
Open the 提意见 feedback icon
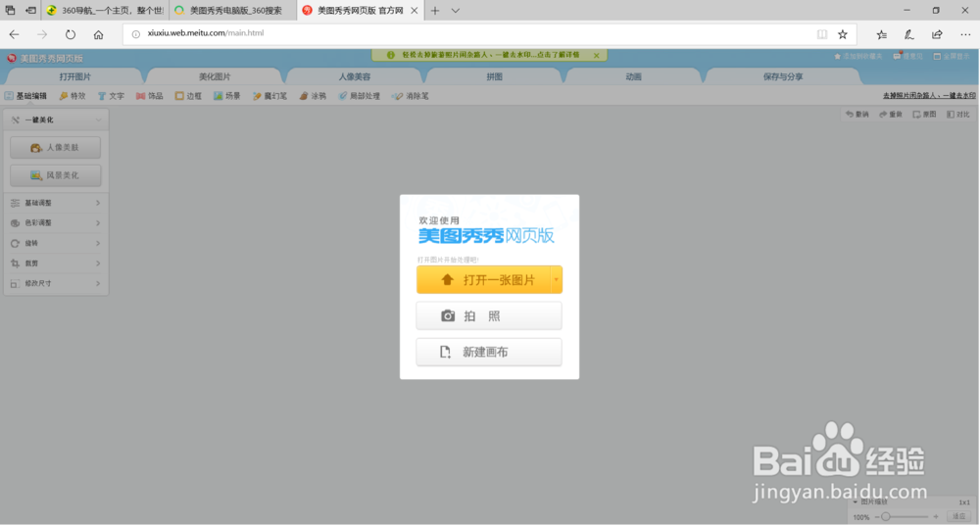click(x=897, y=56)
